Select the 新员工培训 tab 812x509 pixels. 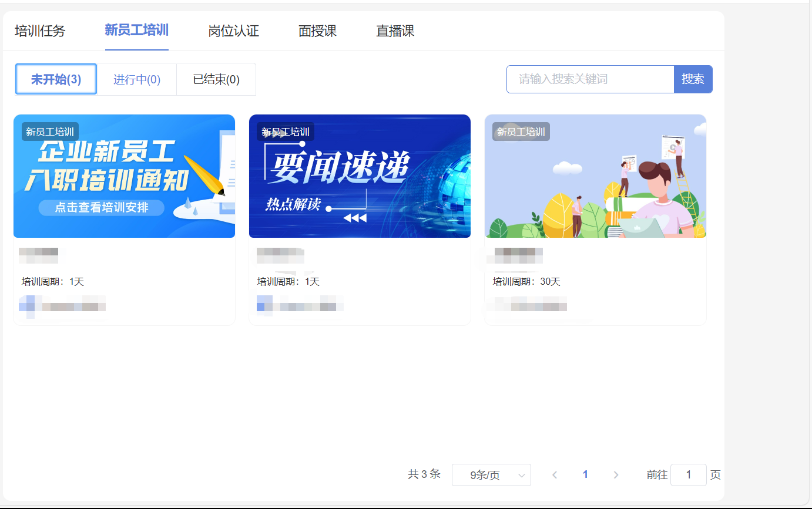[x=136, y=32]
